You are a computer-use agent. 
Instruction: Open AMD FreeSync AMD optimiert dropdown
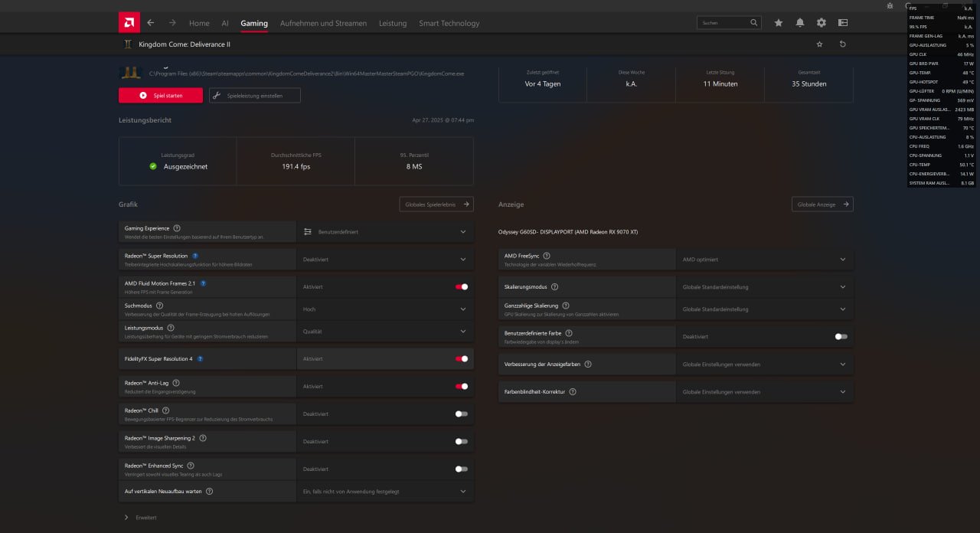tap(765, 260)
